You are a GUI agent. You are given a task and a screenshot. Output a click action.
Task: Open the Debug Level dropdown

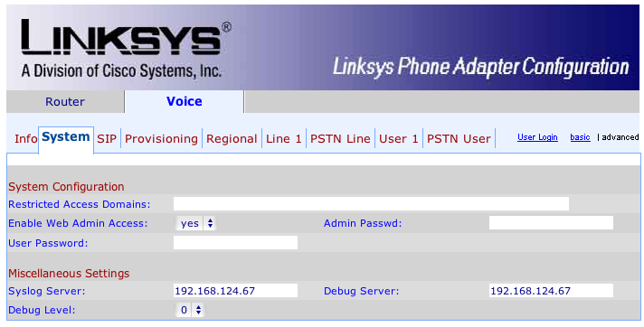tap(190, 310)
